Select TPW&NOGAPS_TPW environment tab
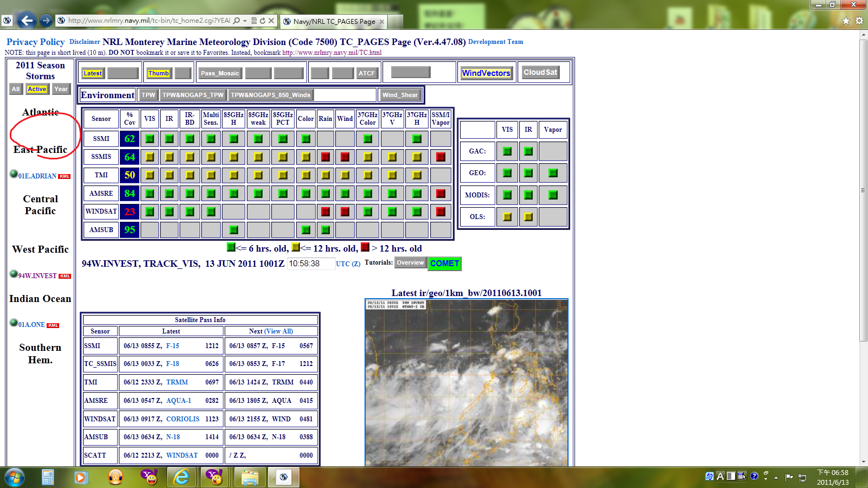This screenshot has height=488, width=868. point(193,95)
